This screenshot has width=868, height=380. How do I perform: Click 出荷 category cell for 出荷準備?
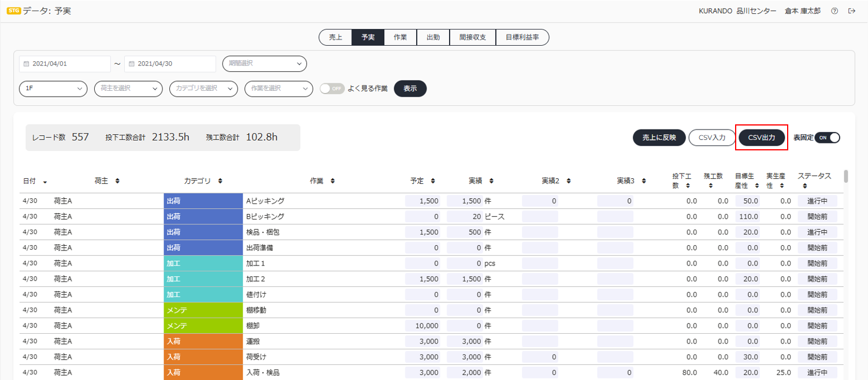tap(203, 248)
